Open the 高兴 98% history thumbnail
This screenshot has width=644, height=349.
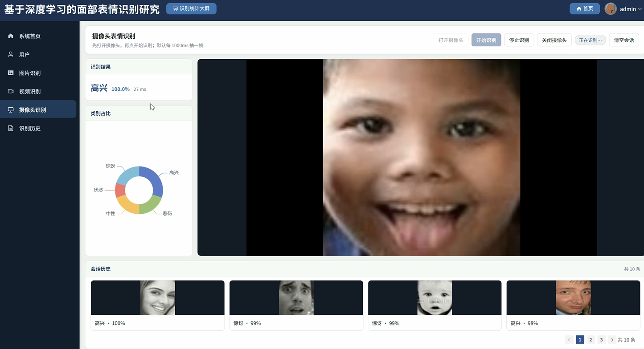(x=574, y=298)
